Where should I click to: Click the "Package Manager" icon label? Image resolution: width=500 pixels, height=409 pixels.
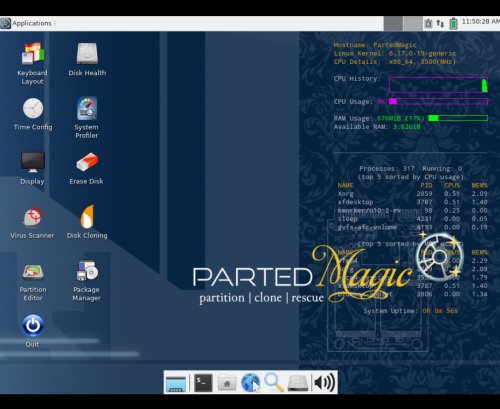pos(86,294)
